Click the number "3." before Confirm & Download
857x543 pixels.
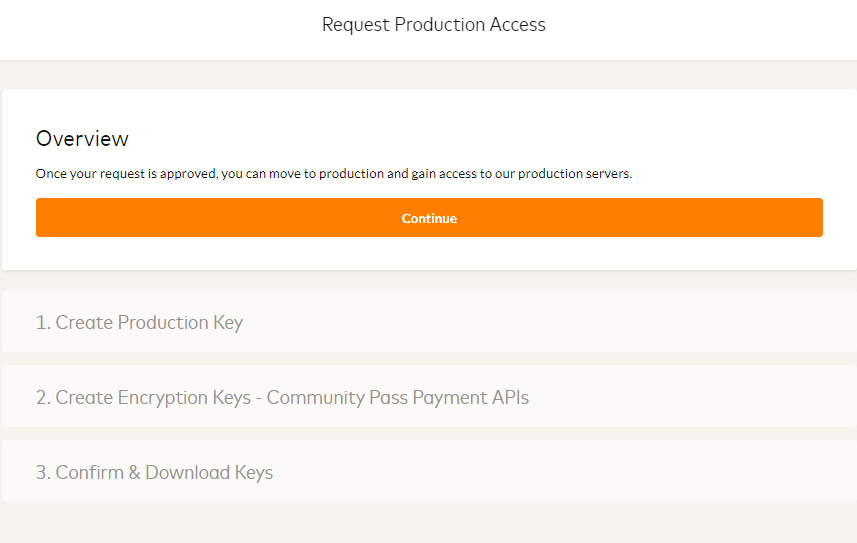pyautogui.click(x=44, y=473)
